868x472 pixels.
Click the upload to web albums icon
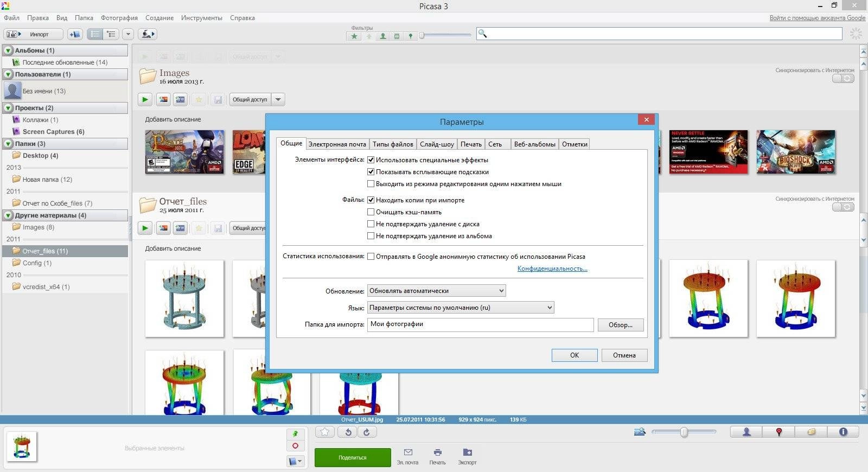click(x=147, y=34)
